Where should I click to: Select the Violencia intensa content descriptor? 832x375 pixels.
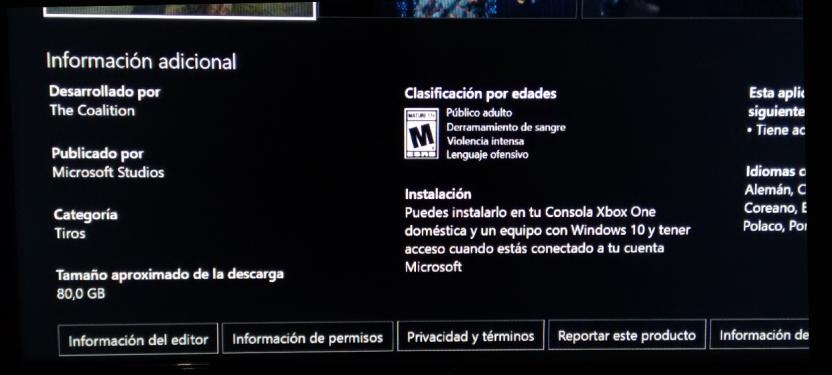coord(485,141)
